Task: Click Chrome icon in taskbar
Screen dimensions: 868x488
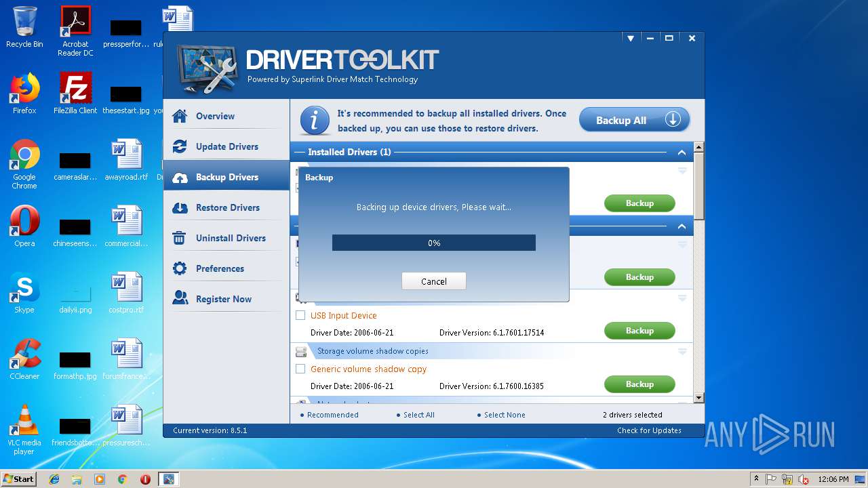Action: (x=122, y=479)
